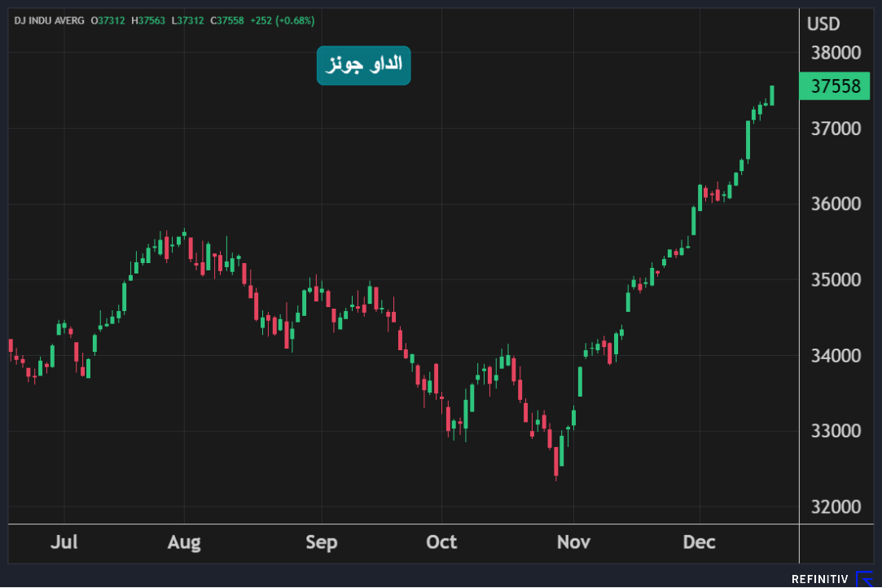This screenshot has width=882, height=588.
Task: Select the Dec marker on time axis
Action: (x=699, y=542)
